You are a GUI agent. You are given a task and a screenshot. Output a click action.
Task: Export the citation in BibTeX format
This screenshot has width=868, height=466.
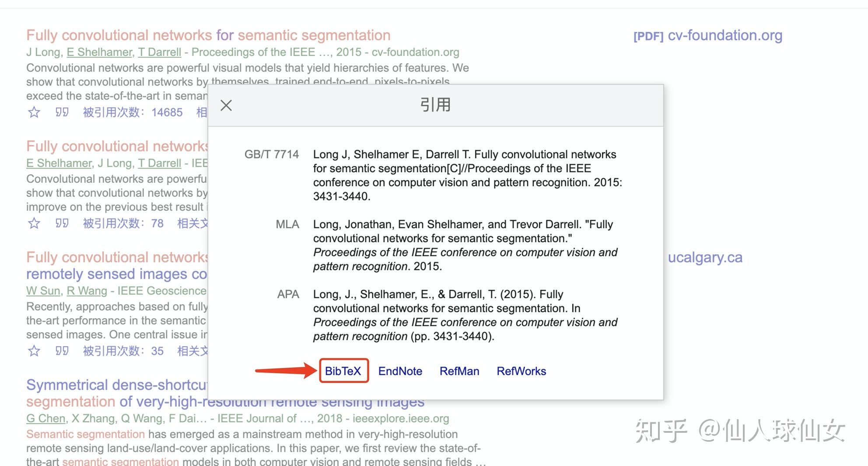click(344, 371)
